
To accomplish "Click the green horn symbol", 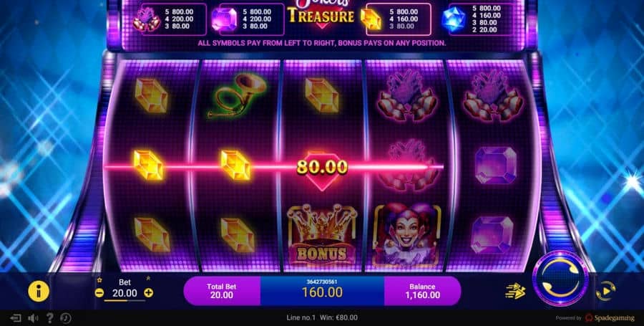I will tap(237, 95).
